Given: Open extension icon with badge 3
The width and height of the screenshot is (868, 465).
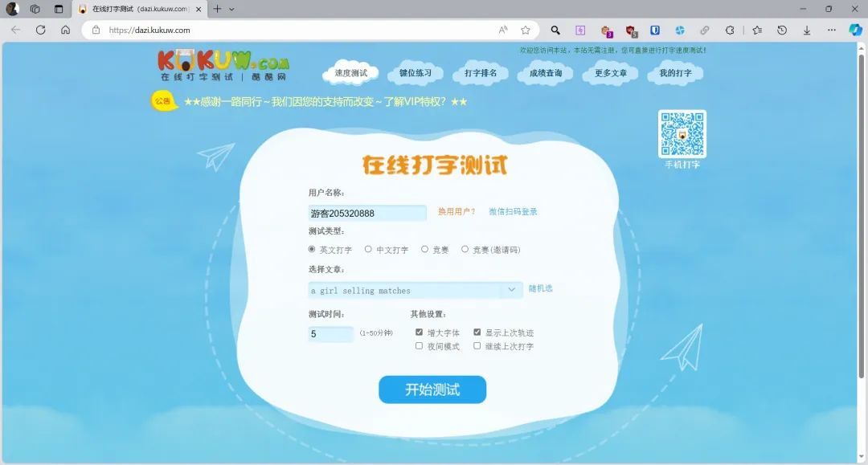Looking at the screenshot, I should [607, 31].
